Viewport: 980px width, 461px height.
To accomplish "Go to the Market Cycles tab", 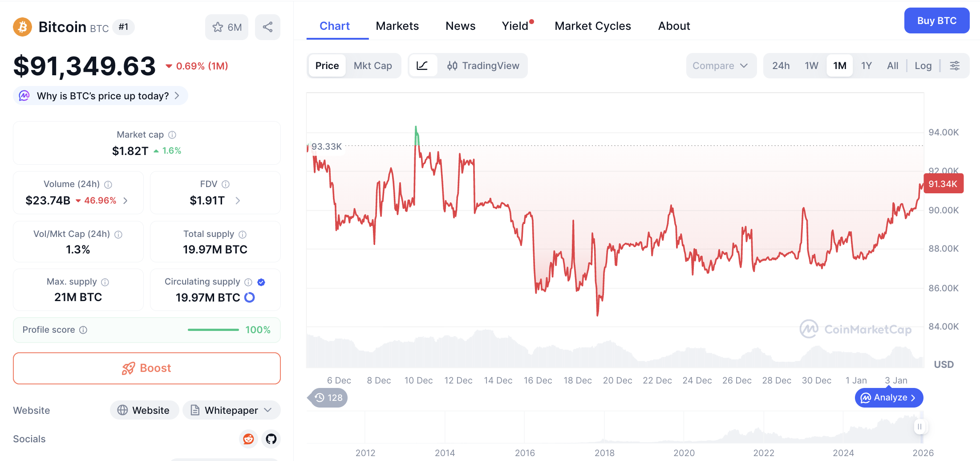I will tap(592, 26).
